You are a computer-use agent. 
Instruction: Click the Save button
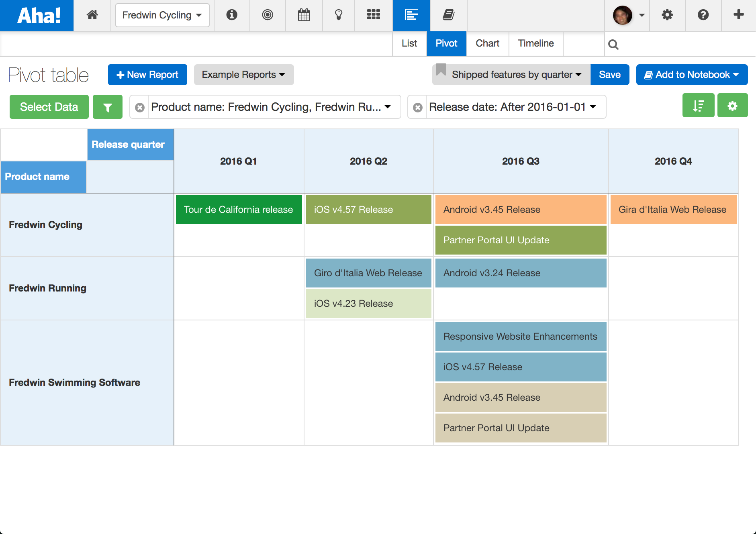(610, 75)
